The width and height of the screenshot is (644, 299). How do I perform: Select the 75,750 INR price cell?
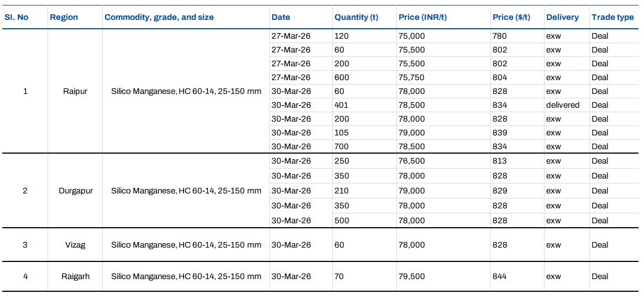tap(411, 77)
